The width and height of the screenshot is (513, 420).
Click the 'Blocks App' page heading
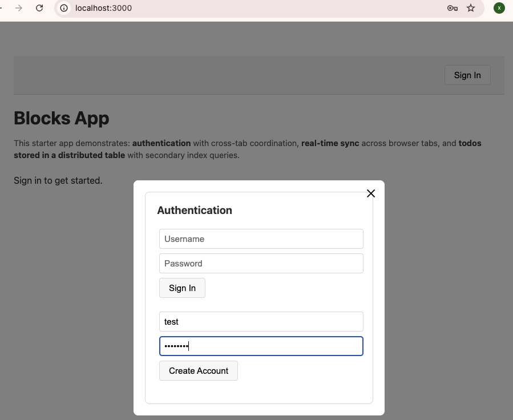point(62,118)
